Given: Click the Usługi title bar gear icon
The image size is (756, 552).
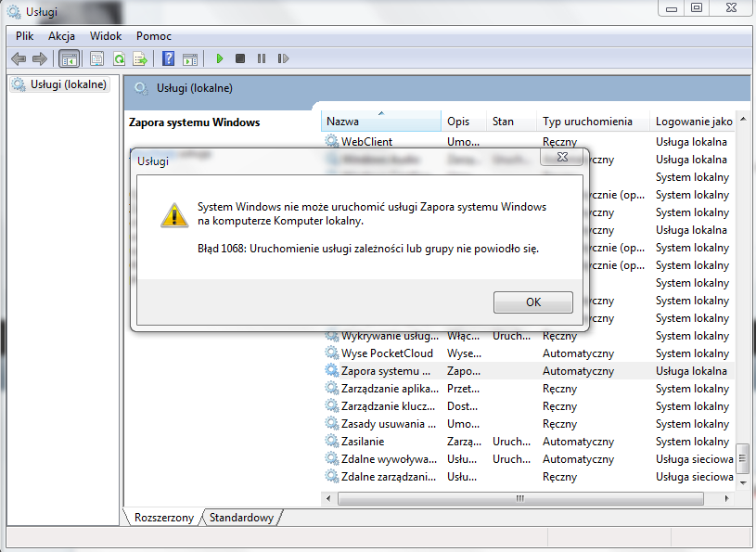Looking at the screenshot, I should click(x=14, y=11).
